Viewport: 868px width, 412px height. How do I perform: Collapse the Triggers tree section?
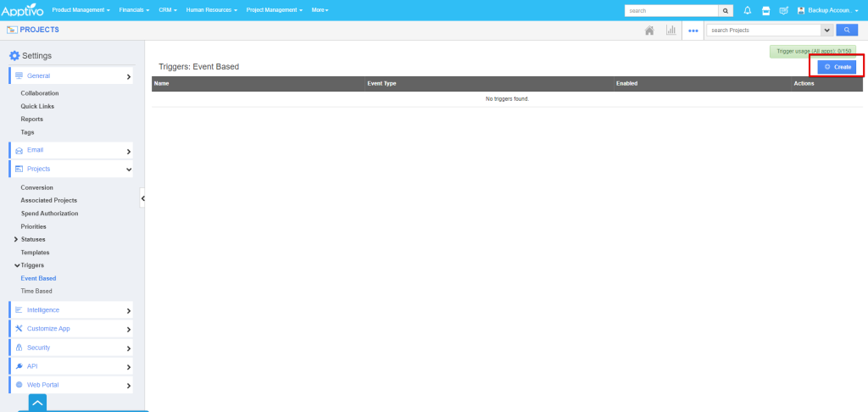16,265
